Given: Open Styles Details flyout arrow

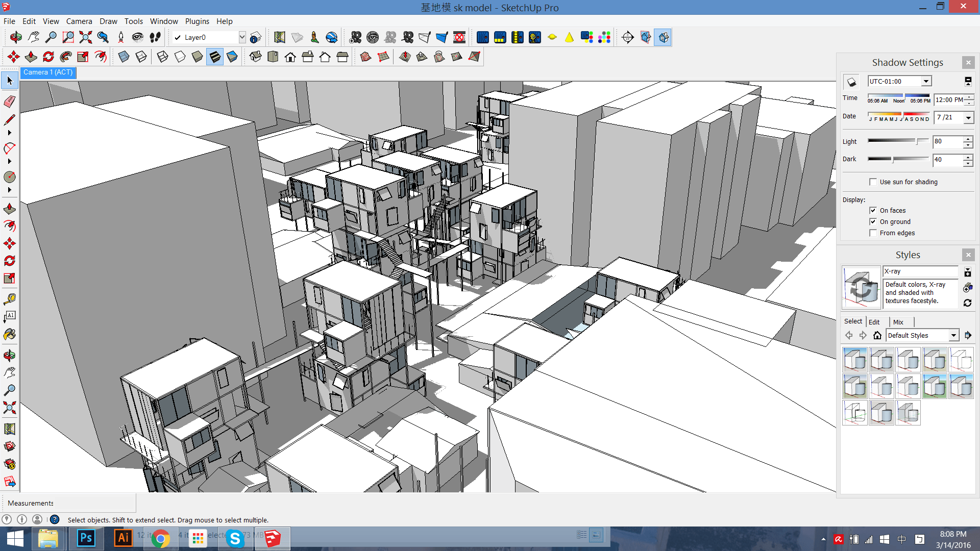Looking at the screenshot, I should pyautogui.click(x=968, y=335).
